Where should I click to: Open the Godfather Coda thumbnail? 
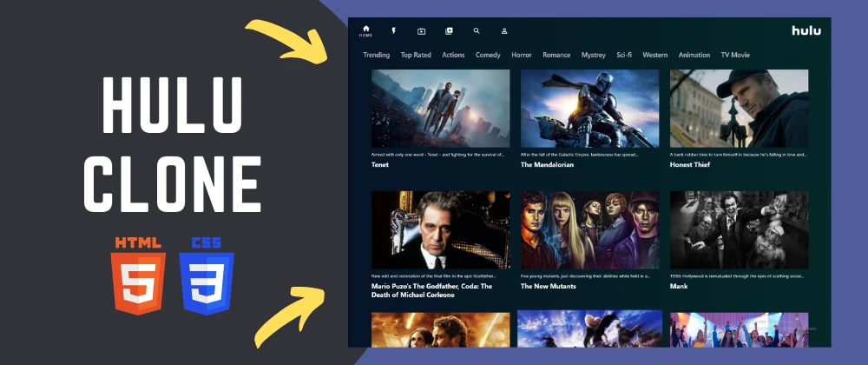coord(441,229)
